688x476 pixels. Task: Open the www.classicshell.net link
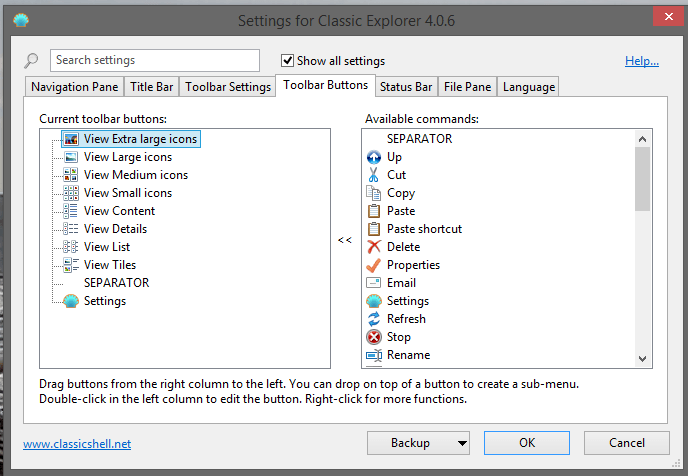[x=77, y=444]
